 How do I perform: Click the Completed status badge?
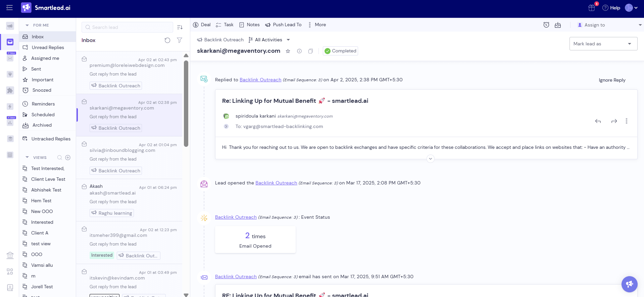340,51
